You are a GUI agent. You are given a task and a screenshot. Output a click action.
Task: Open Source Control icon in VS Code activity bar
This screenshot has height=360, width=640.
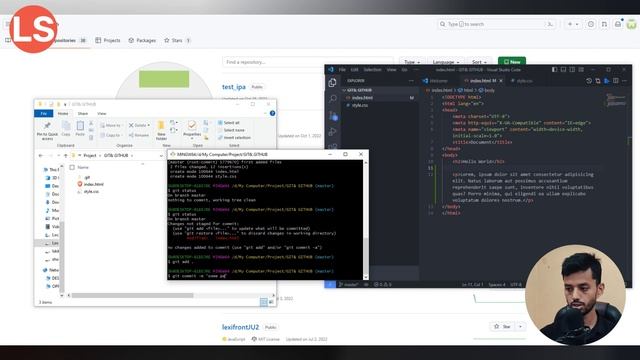pos(333,116)
